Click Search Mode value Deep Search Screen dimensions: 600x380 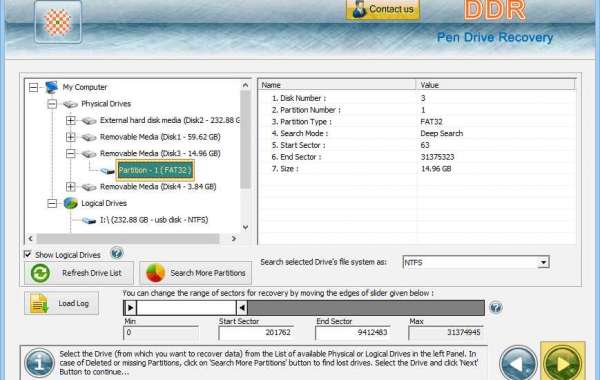point(442,134)
